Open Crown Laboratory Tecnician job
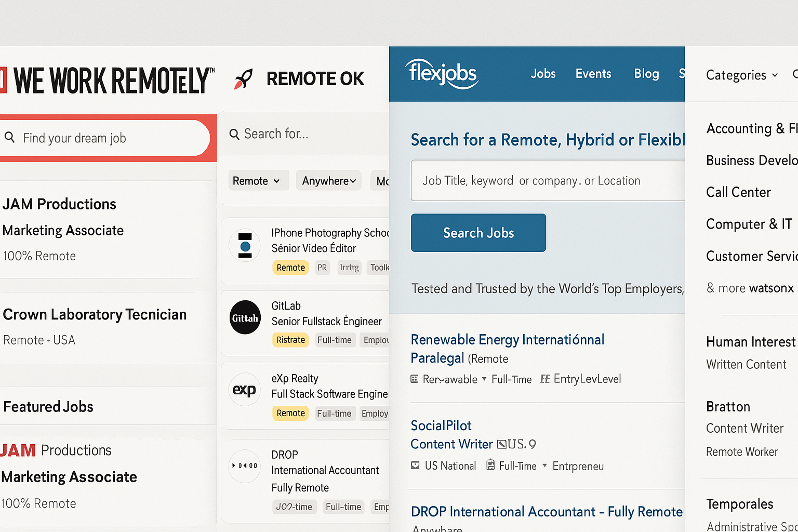798x532 pixels. [x=95, y=314]
